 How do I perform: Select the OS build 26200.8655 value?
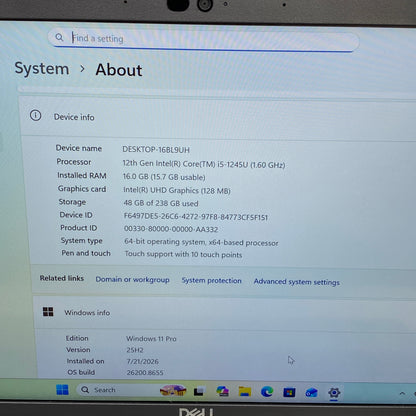[x=145, y=372]
